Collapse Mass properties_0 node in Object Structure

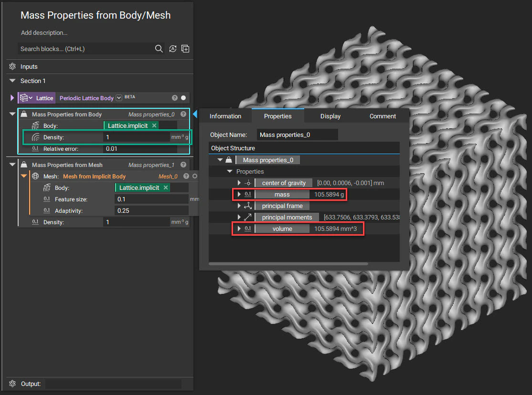(x=220, y=160)
